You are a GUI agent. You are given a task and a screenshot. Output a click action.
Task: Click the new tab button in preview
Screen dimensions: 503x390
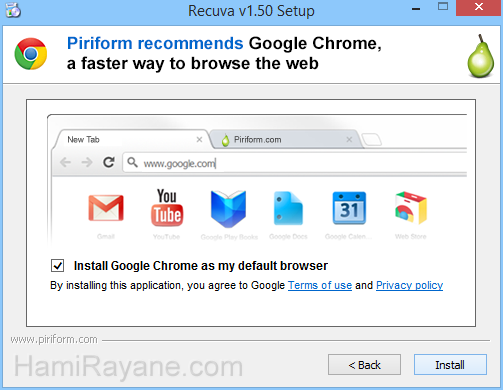372,140
